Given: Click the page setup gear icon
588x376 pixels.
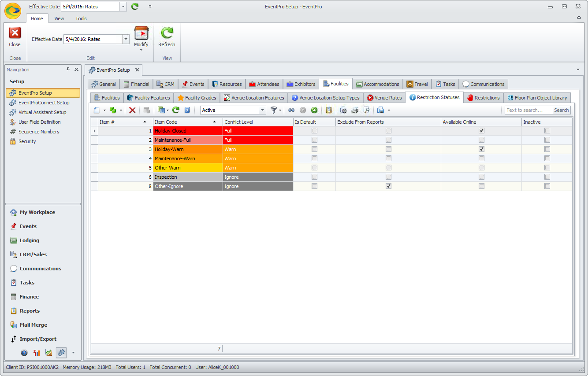Looking at the screenshot, I should pos(343,110).
